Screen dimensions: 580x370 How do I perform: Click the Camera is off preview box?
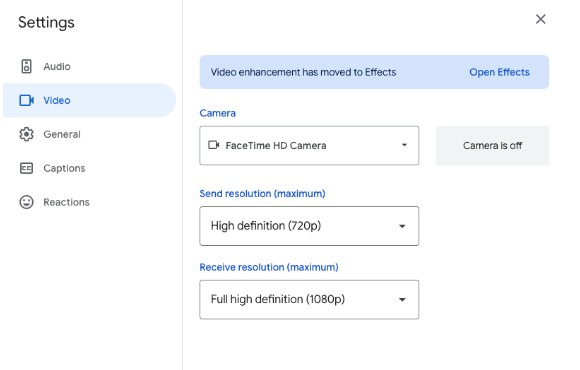coord(492,145)
